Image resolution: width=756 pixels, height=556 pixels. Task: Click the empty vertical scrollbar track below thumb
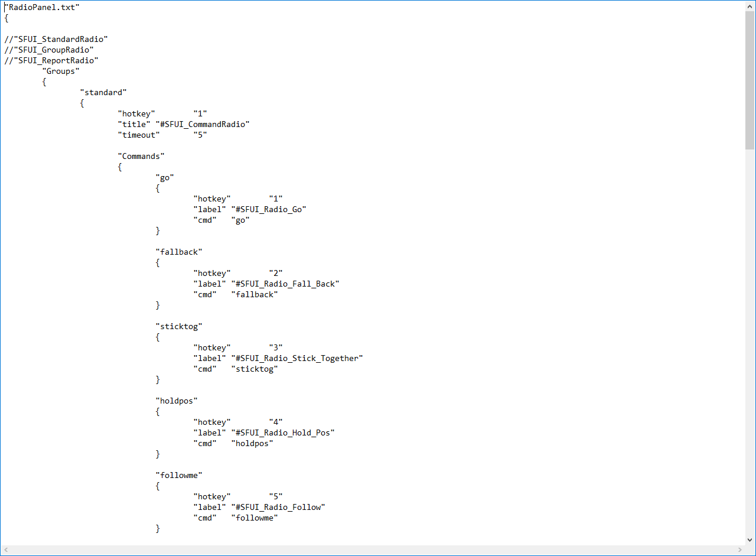(x=750, y=342)
